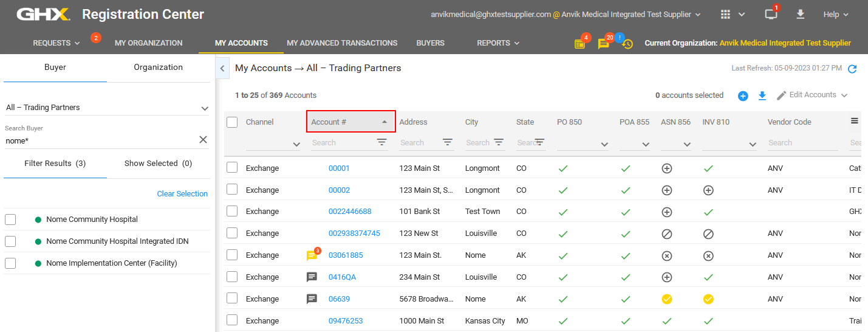Switch to the Organization tab

[x=158, y=67]
